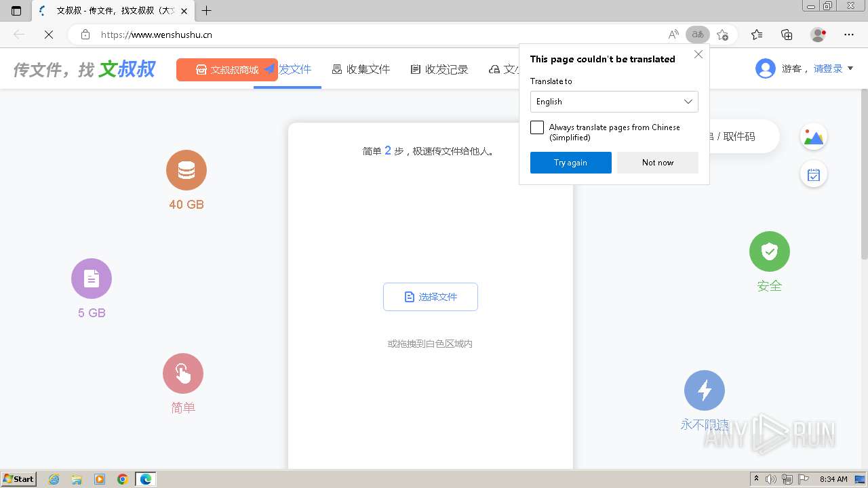Click the 选择文件 button
Viewport: 868px width, 488px height.
pyautogui.click(x=431, y=297)
